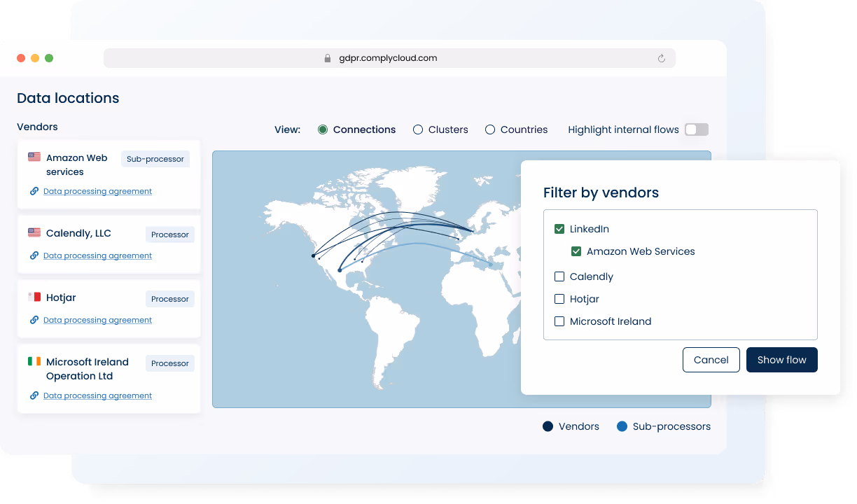Click 'Microsoft Ireland Operation Ltd' vendor name

[x=88, y=369]
